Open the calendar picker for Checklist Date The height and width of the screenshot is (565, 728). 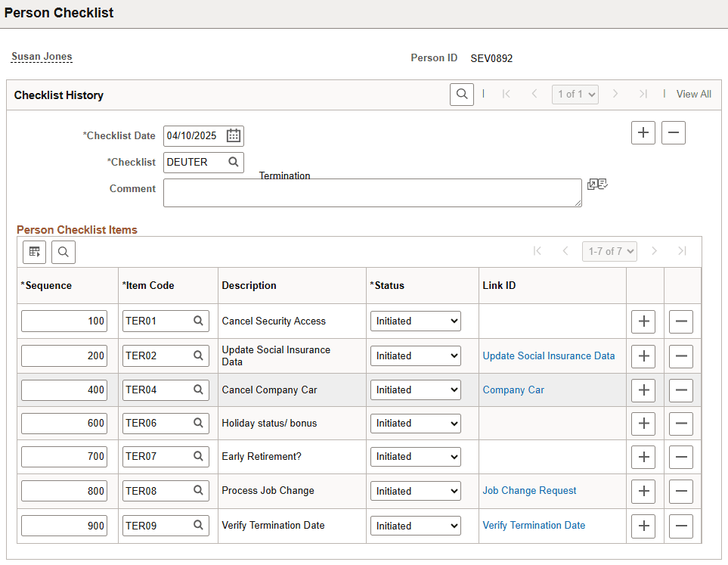point(233,135)
